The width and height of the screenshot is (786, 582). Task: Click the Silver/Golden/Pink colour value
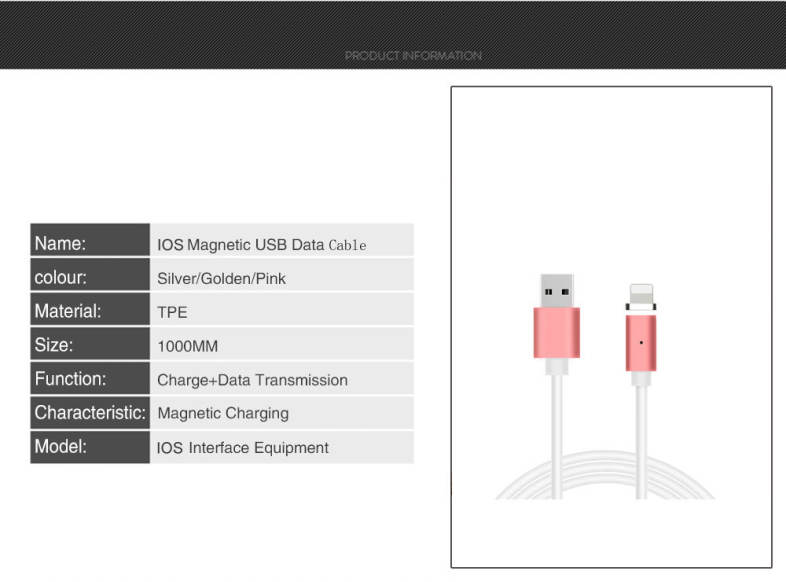click(221, 278)
